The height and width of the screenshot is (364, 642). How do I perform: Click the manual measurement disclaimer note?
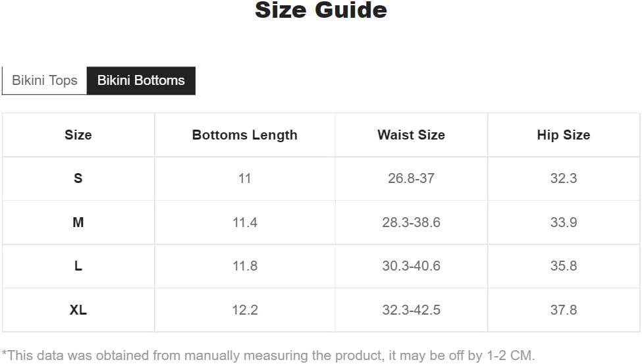268,355
